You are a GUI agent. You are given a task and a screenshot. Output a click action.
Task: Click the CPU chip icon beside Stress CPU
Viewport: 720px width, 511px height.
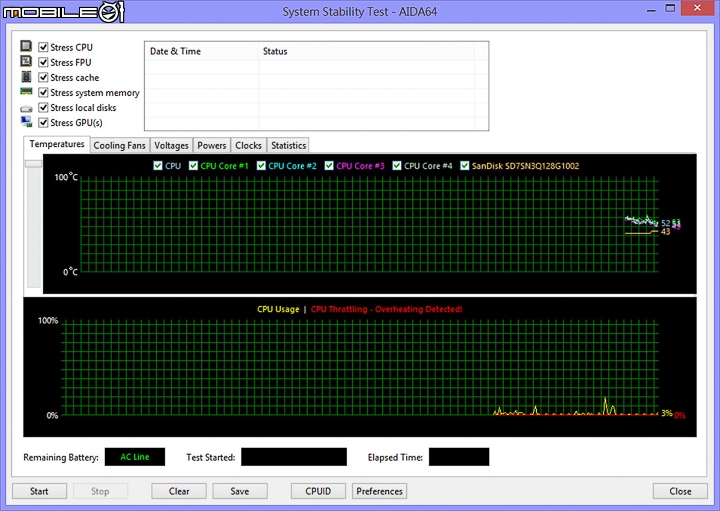click(x=26, y=46)
